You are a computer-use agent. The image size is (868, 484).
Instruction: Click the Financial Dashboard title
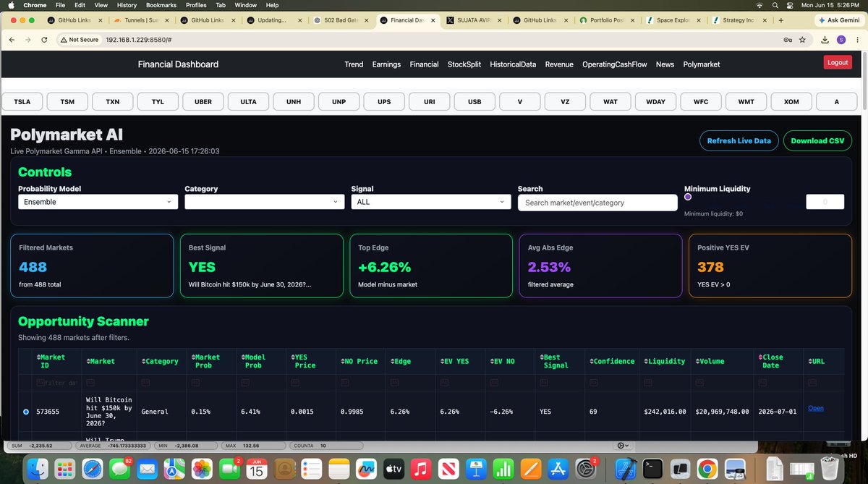178,64
